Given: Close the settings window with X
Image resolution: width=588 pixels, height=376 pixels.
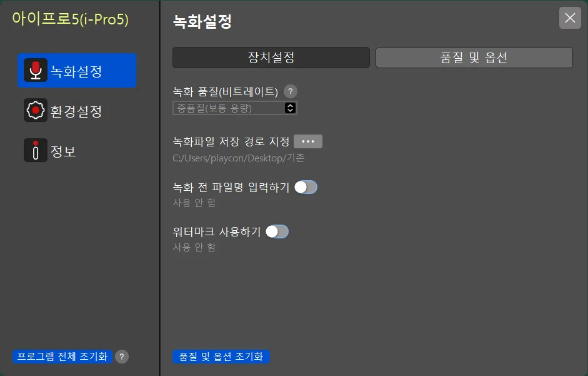Looking at the screenshot, I should [x=570, y=18].
